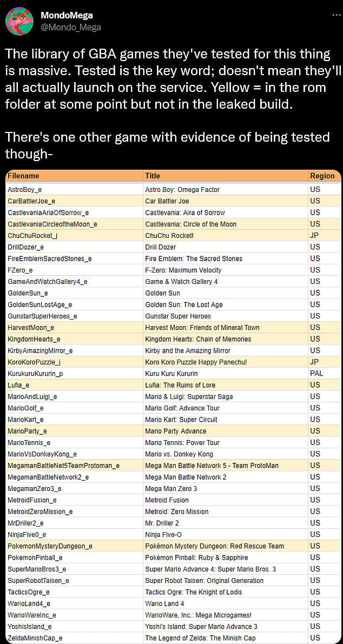Click the Filename column header
This screenshot has height=644, width=343.
24,176
